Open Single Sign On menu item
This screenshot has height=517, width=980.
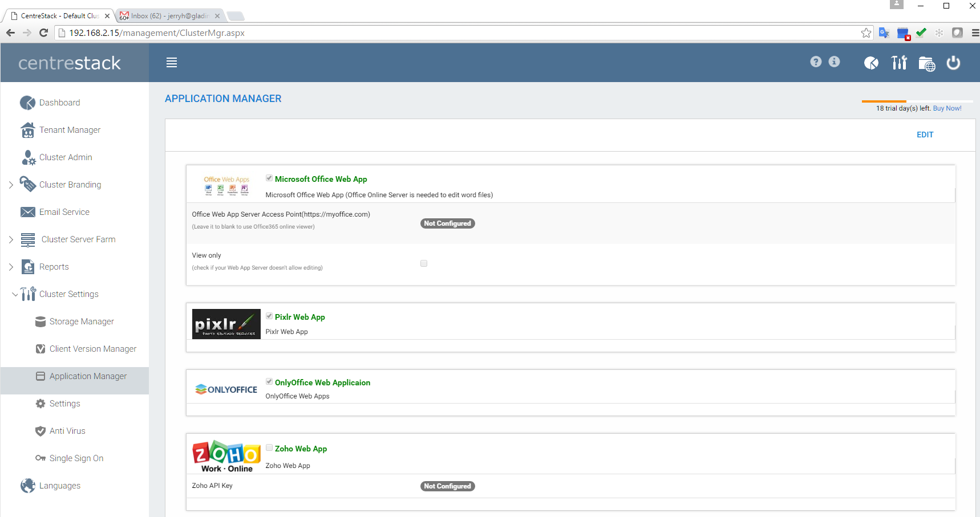pos(76,458)
